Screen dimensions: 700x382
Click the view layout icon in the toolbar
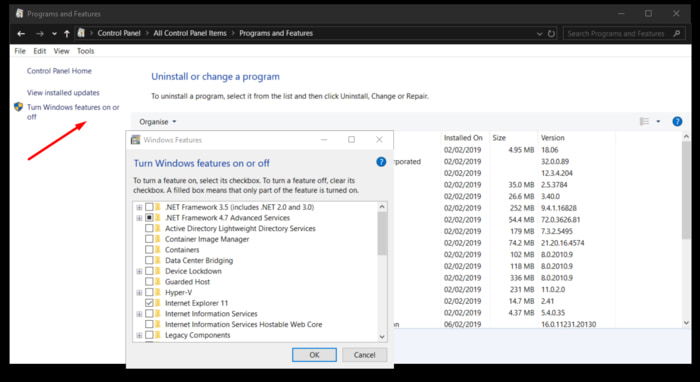(x=644, y=121)
